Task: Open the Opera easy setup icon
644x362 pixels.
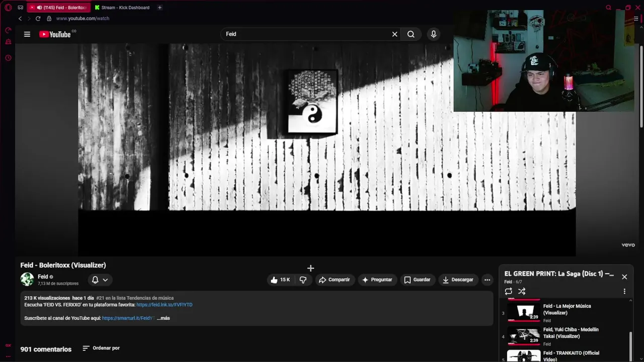Action: pyautogui.click(x=636, y=19)
